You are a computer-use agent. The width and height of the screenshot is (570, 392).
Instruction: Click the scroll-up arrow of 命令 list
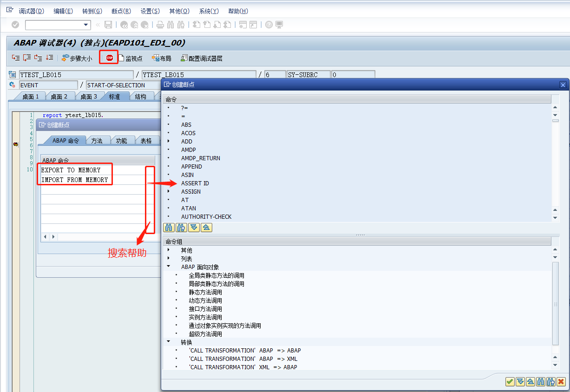[x=555, y=108]
